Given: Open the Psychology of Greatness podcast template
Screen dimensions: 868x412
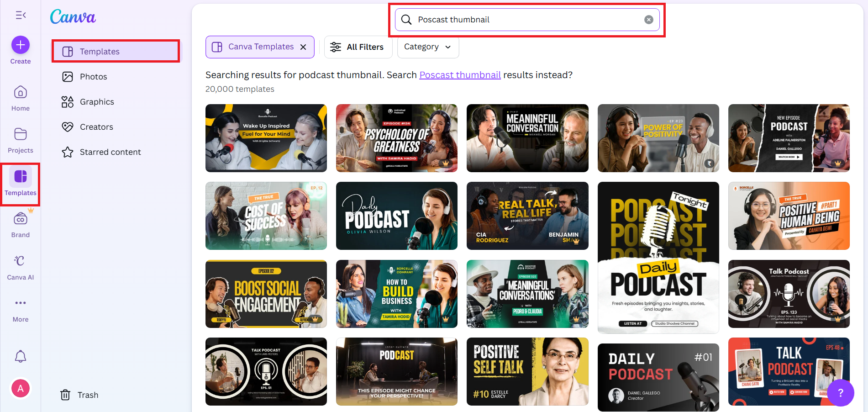Looking at the screenshot, I should 396,138.
